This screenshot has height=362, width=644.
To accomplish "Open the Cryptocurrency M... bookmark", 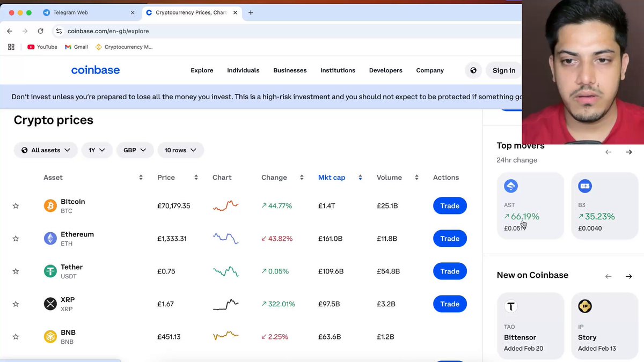I will pos(124,47).
